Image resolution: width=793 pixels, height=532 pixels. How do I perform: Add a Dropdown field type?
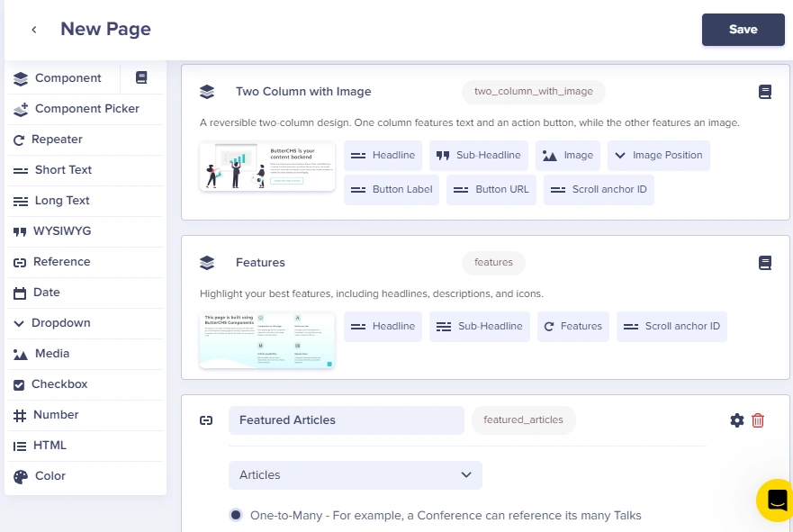86,323
